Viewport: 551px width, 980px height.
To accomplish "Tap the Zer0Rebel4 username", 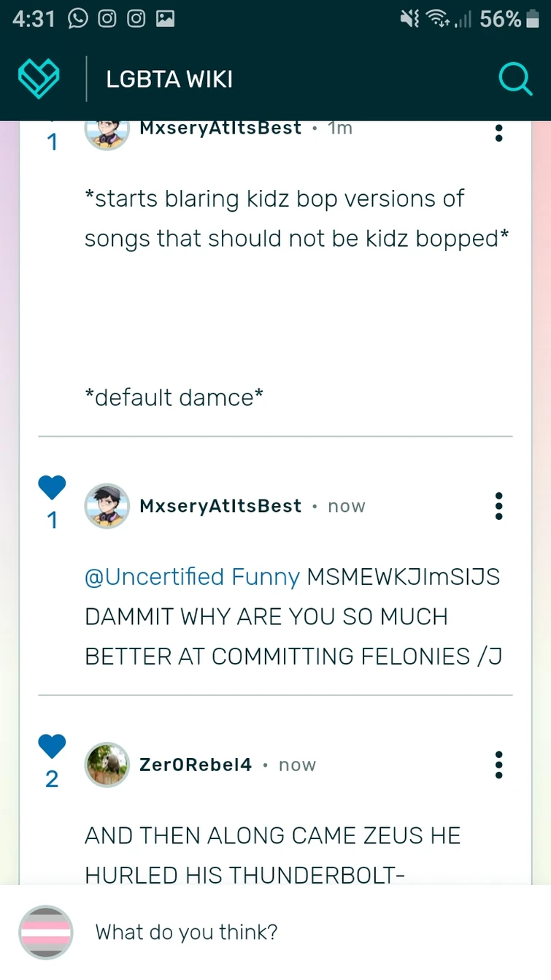I will click(x=195, y=765).
